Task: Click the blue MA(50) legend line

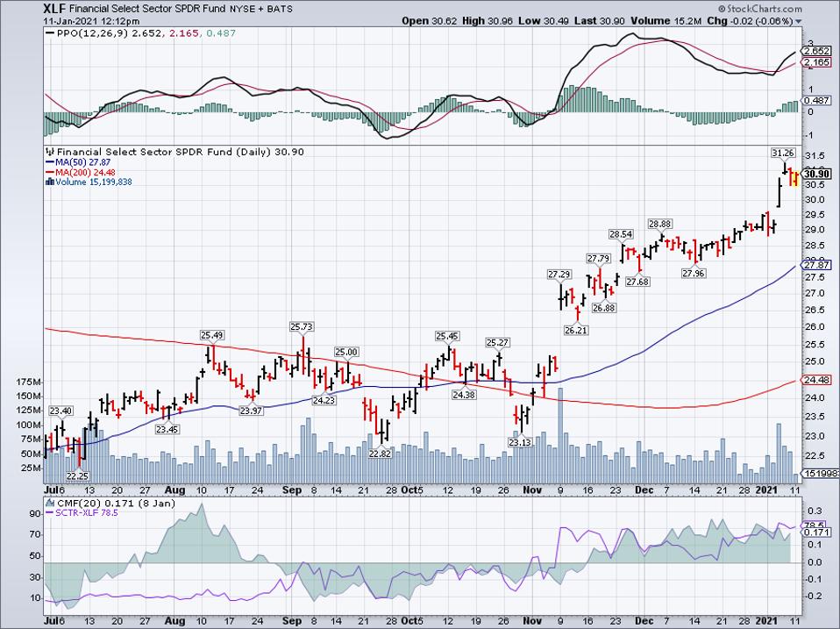Action: (50, 162)
